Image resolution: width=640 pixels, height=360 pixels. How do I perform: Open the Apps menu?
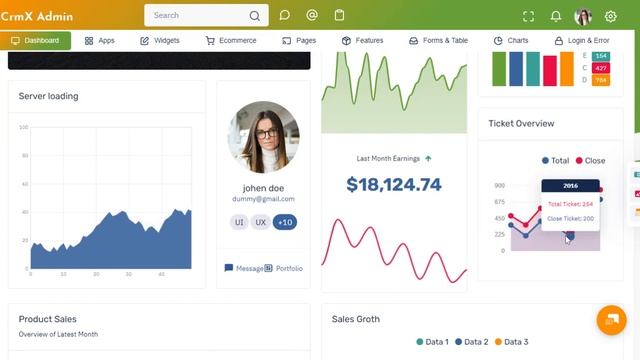[x=100, y=40]
